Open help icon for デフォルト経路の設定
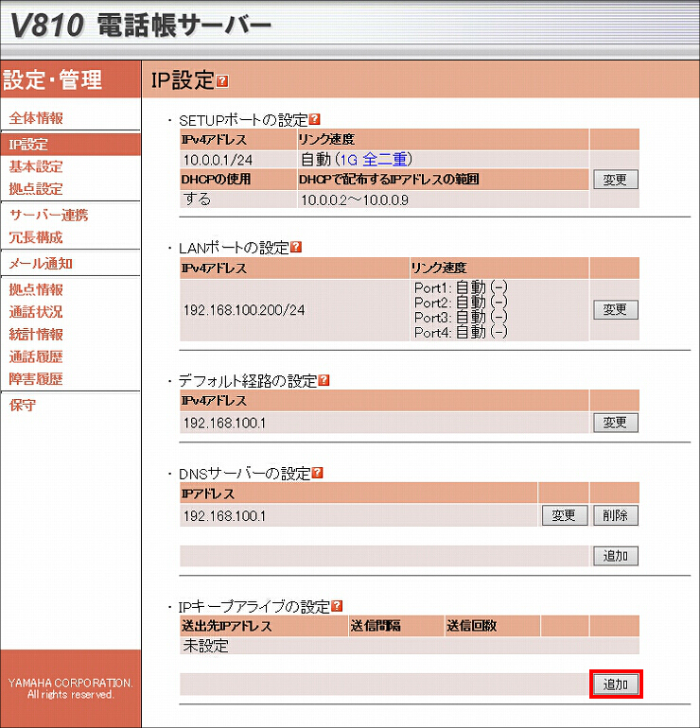 click(x=324, y=380)
